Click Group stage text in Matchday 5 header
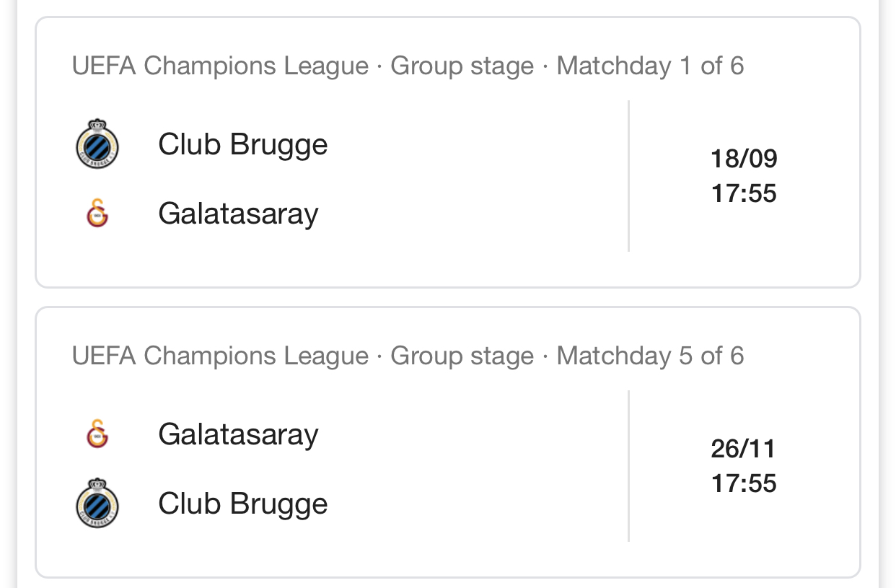Viewport: 896px width, 588px height. point(462,357)
